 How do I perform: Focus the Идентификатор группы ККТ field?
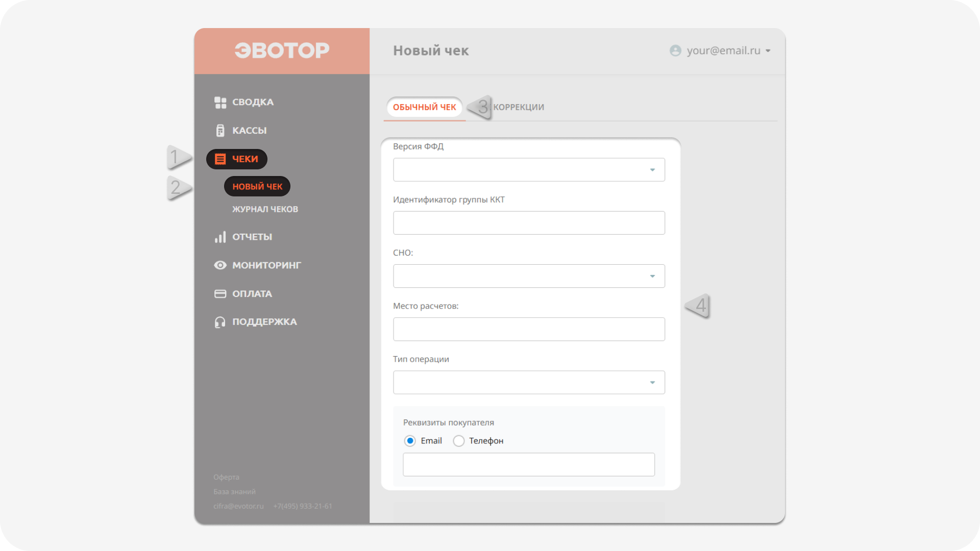pos(529,223)
